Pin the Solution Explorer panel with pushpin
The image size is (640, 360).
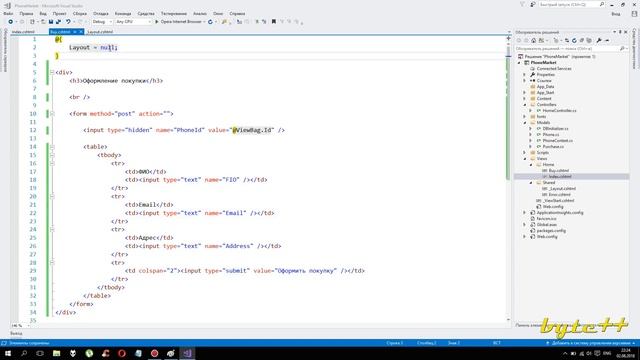click(620, 32)
